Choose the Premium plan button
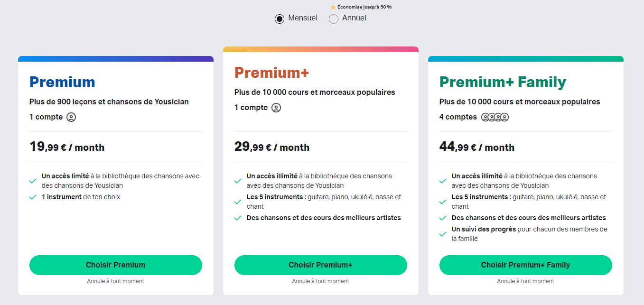The image size is (644, 305). click(116, 265)
